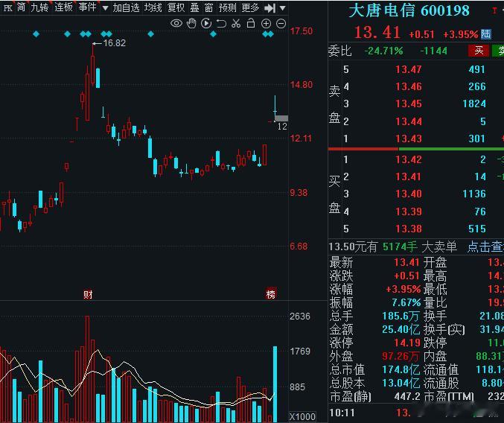Select the scissors cut tool
Screen dimensions: 504x423
pyautogui.click(x=236, y=24)
